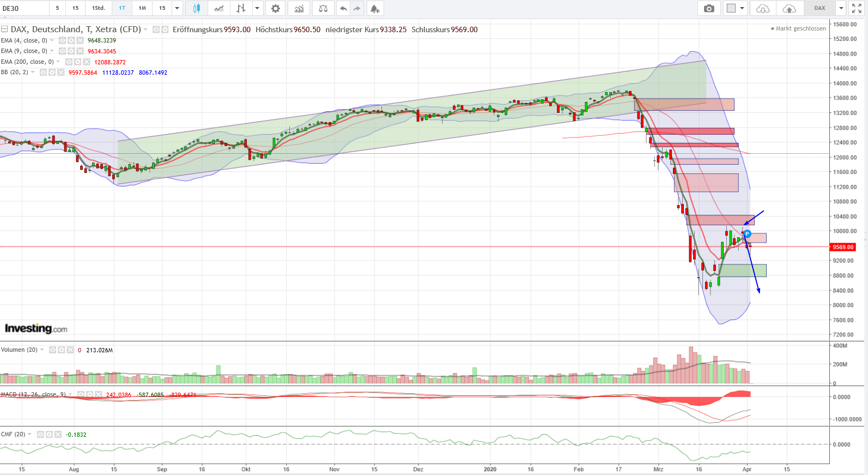Screen dimensions: 868x475
Task: Open dropdown arrow next to DAX layout
Action: [841, 8]
